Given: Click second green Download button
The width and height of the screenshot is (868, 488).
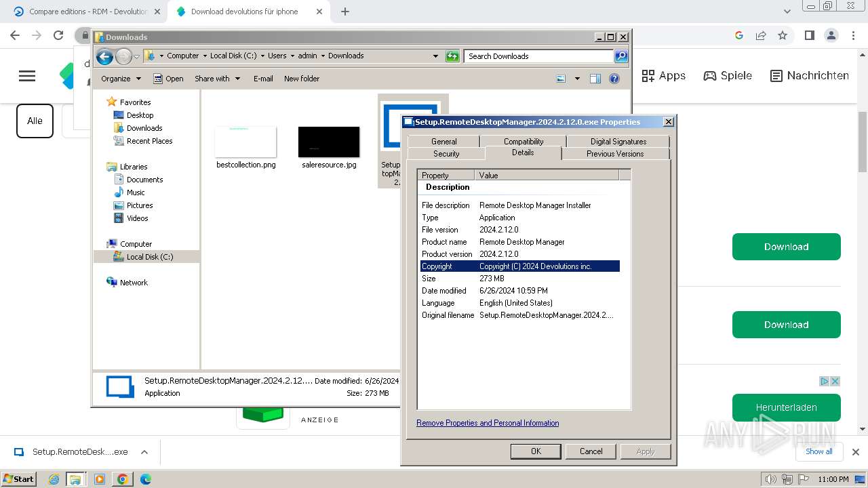Looking at the screenshot, I should (x=786, y=325).
